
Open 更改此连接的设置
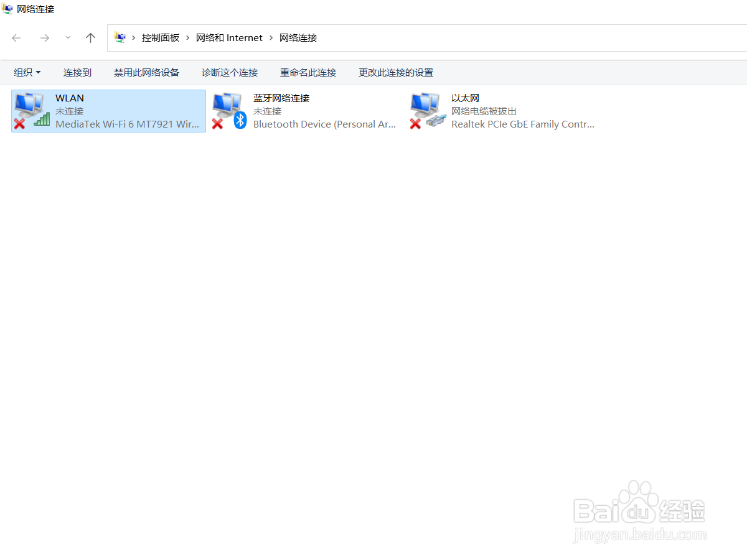395,72
